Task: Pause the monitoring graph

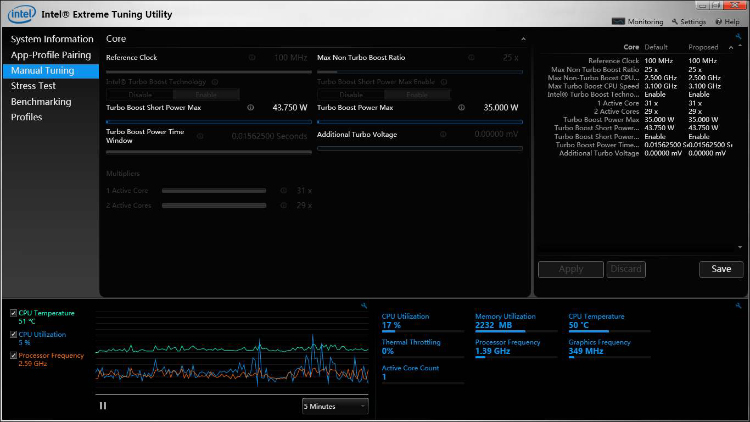Action: coord(103,405)
